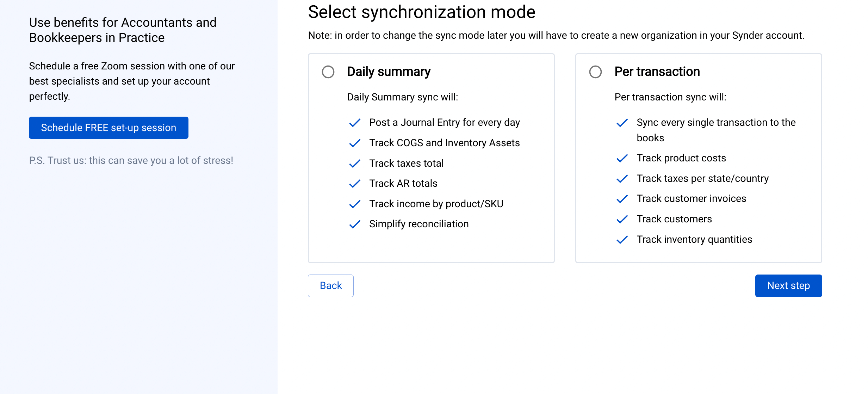The width and height of the screenshot is (868, 394).
Task: Click the checkmark beside Track product costs
Action: pyautogui.click(x=622, y=159)
